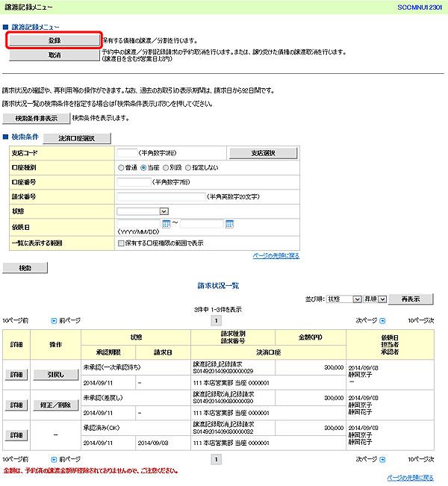Open 詳細 for 承認済み(OK) row

[x=16, y=435]
